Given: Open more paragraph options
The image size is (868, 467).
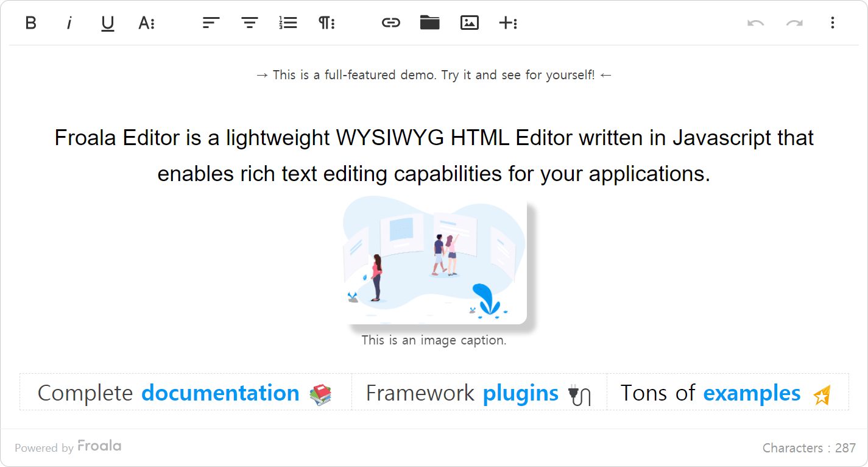Looking at the screenshot, I should click(326, 23).
